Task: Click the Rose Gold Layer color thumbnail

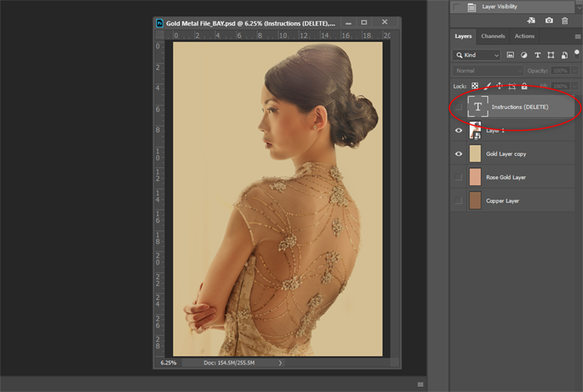Action: tap(475, 177)
